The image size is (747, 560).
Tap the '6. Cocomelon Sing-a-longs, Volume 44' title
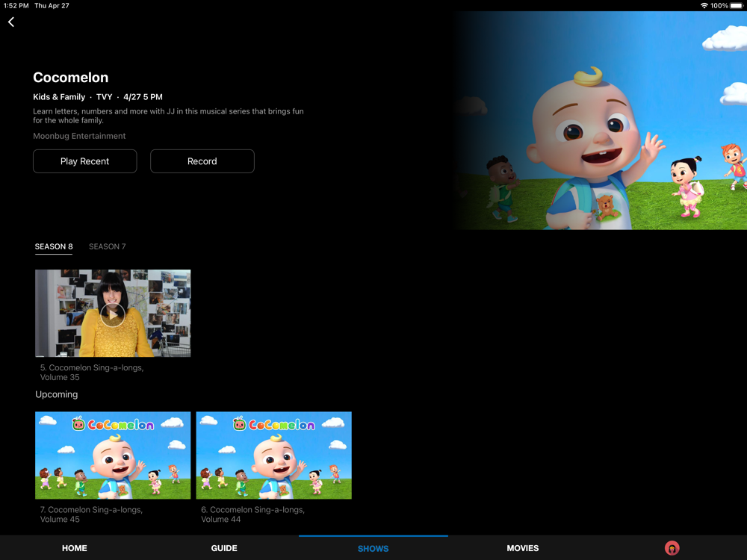[252, 514]
